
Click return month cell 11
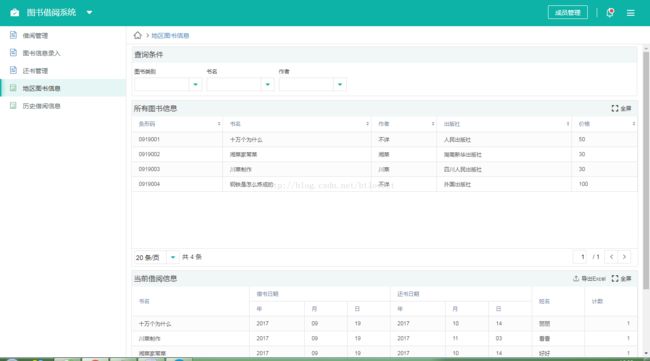pos(455,338)
